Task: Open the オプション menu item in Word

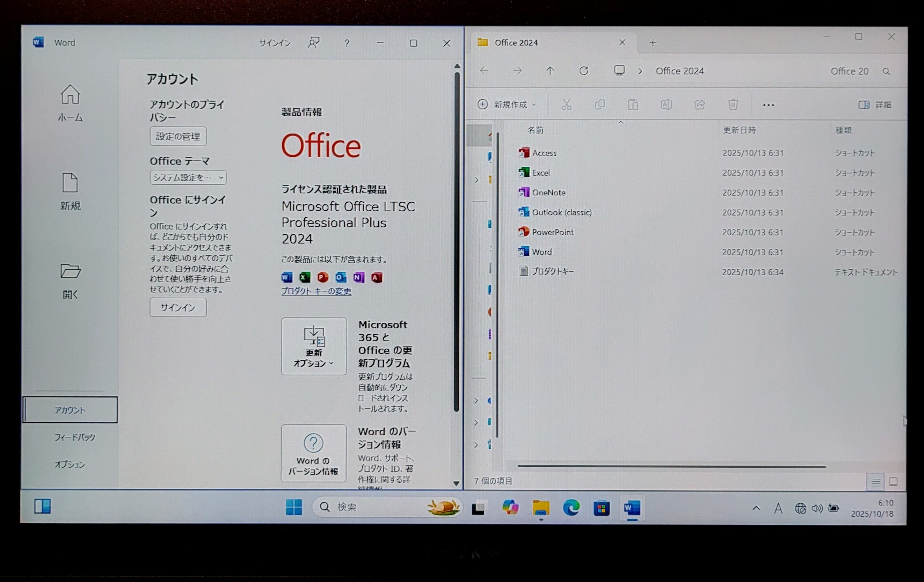Action: [x=70, y=465]
